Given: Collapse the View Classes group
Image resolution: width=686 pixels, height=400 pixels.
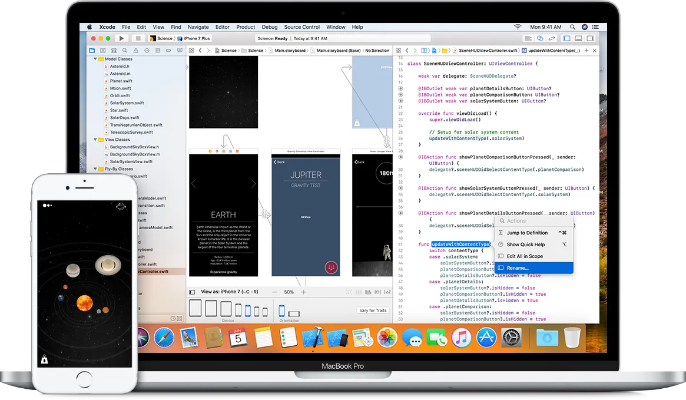Looking at the screenshot, I should tap(93, 139).
